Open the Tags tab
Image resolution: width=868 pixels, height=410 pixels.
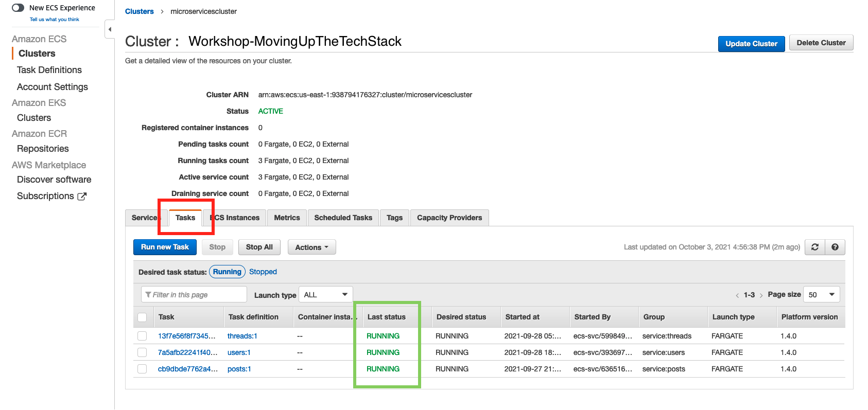coord(394,218)
